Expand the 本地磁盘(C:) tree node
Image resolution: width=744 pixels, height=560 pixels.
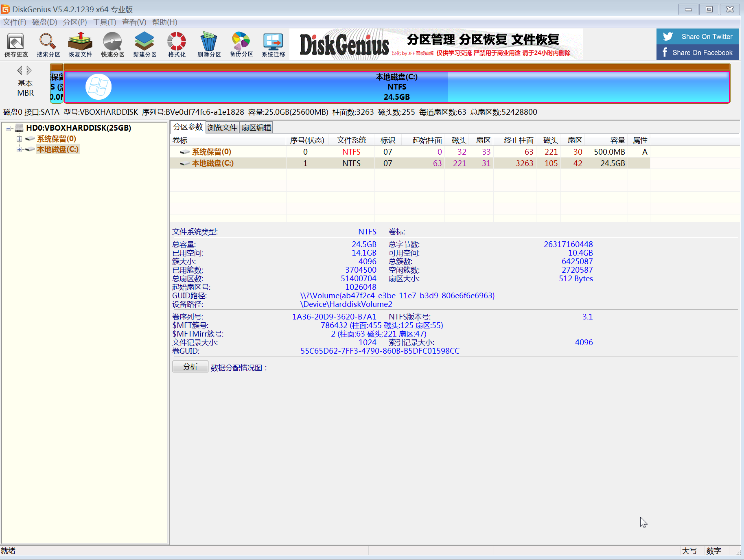[19, 150]
